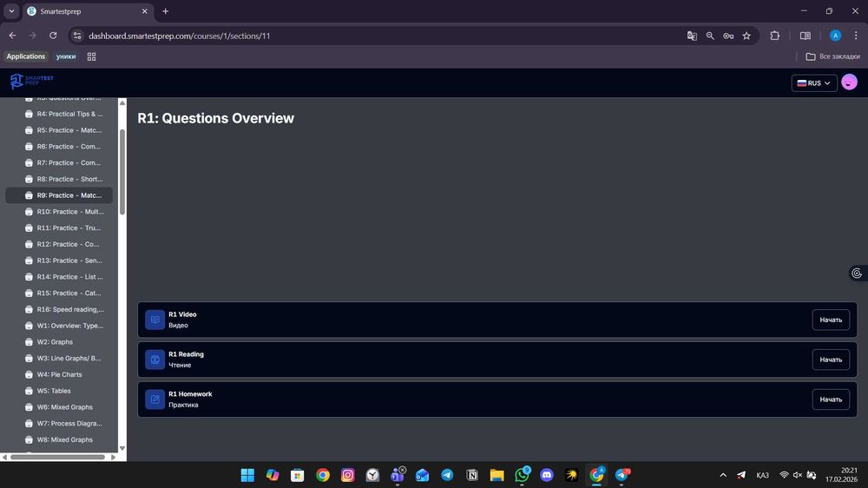Go back in browser history
Image resolution: width=868 pixels, height=488 pixels.
(12, 36)
